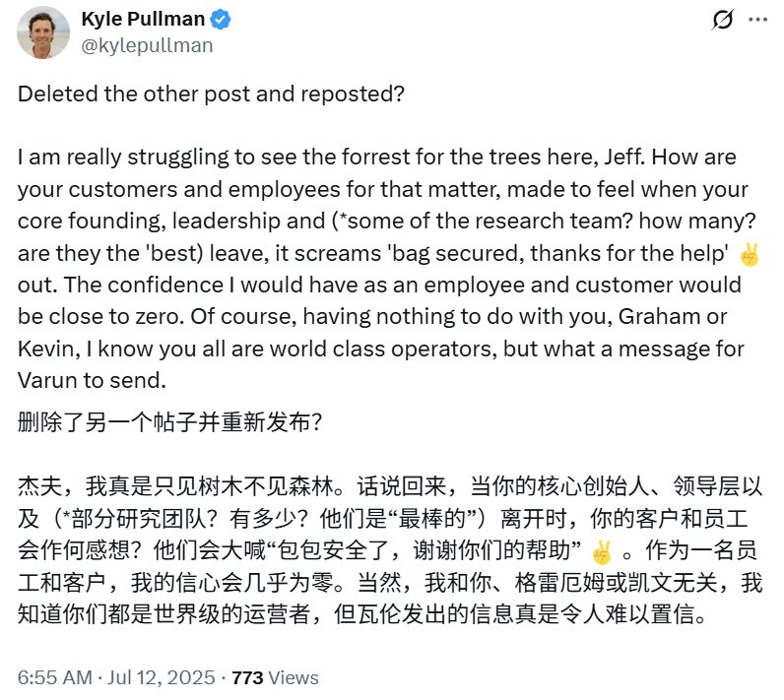Click the victory hand emoji in English text
784x700 pixels.
coord(751,254)
